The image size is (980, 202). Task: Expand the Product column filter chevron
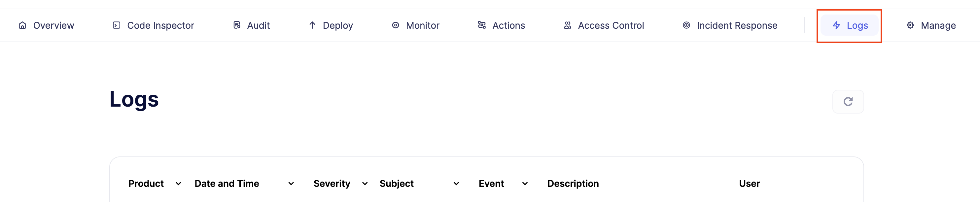tap(178, 184)
